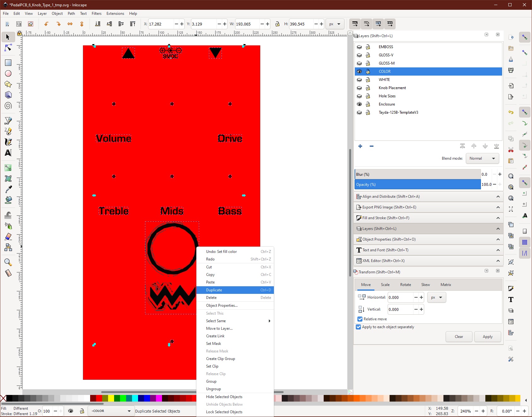
Task: Switch to the Matrix tab in Transform
Action: tap(446, 285)
